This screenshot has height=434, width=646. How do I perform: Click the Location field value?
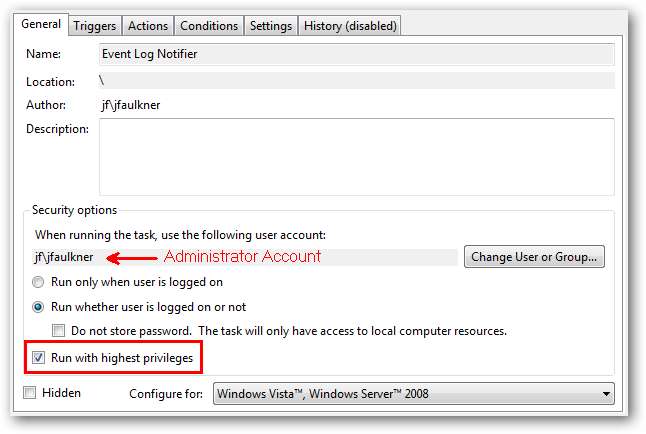(x=356, y=80)
